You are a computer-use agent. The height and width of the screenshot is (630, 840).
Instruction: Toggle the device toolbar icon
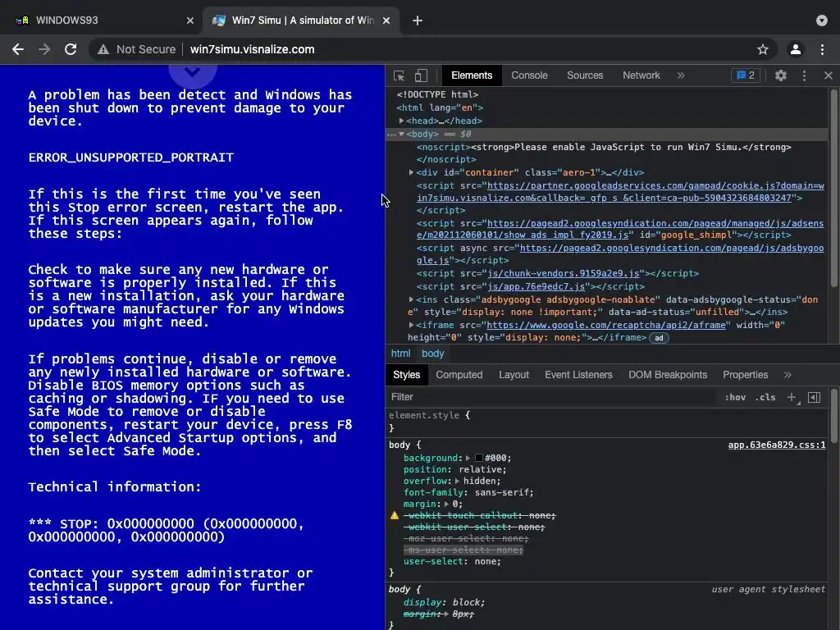pyautogui.click(x=421, y=75)
